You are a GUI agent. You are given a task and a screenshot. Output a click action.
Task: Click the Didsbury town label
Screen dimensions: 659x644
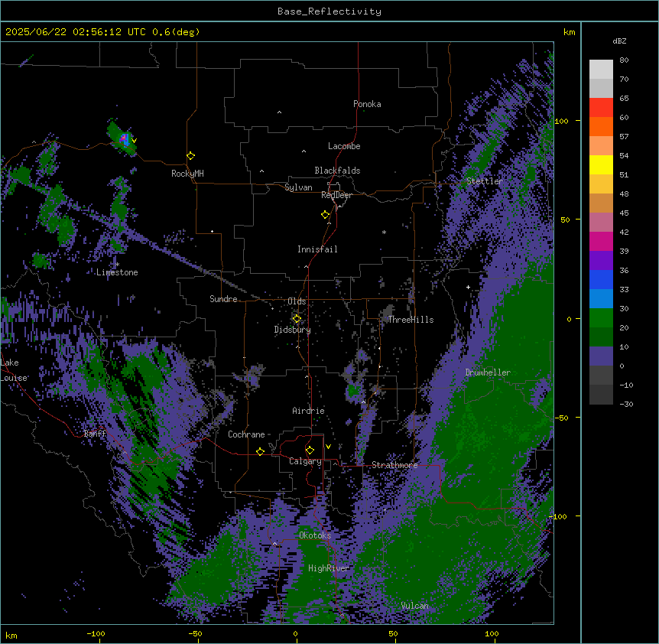coord(292,330)
